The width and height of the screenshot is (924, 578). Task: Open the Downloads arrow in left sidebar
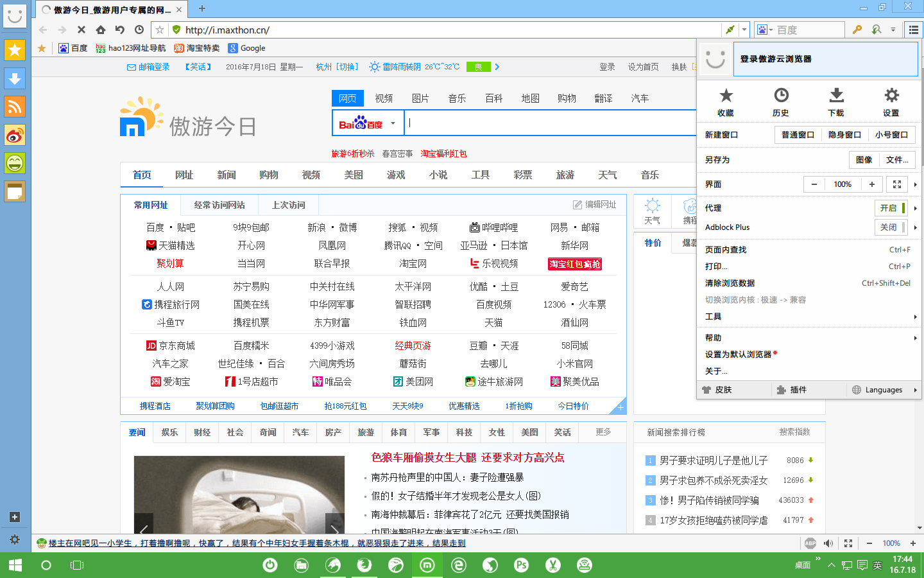tap(15, 78)
